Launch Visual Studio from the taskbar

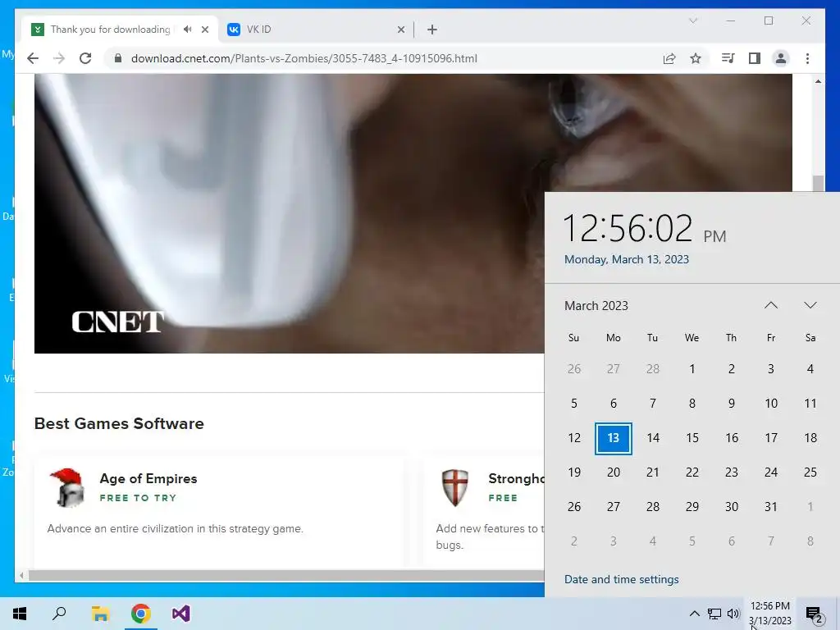pyautogui.click(x=181, y=614)
